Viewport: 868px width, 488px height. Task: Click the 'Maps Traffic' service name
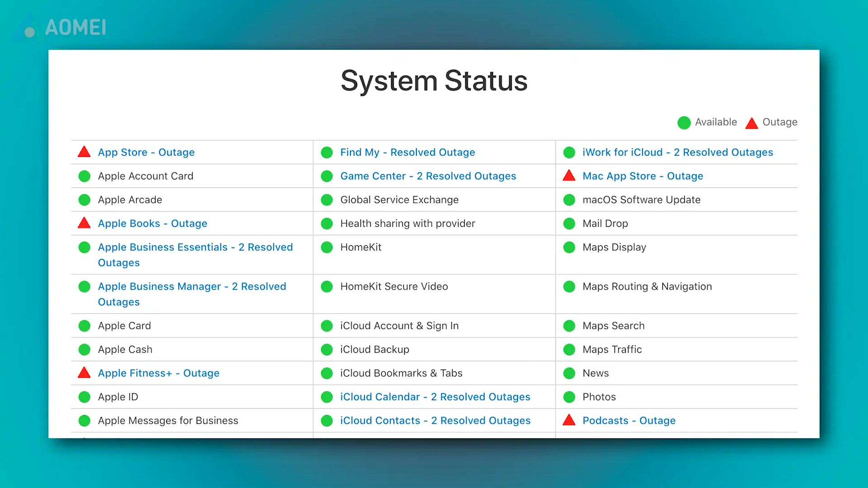coord(612,349)
